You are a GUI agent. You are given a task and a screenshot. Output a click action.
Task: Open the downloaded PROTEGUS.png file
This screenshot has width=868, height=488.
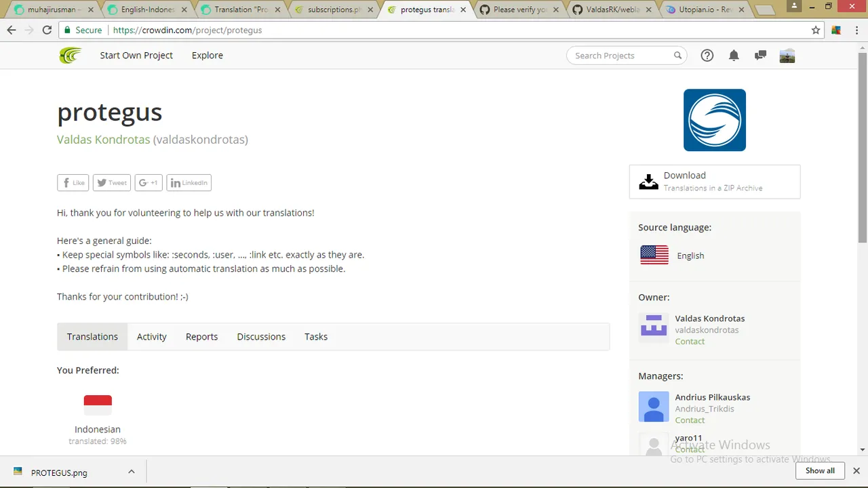60,472
